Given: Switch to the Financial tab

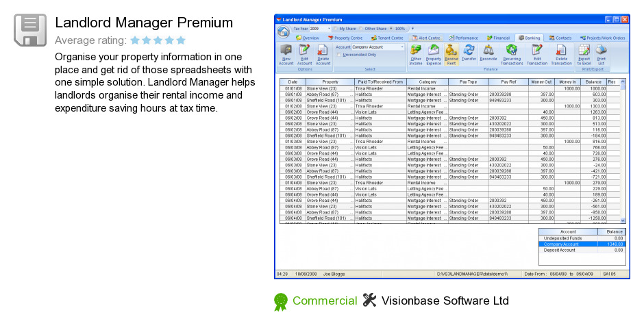Looking at the screenshot, I should click(x=498, y=38).
